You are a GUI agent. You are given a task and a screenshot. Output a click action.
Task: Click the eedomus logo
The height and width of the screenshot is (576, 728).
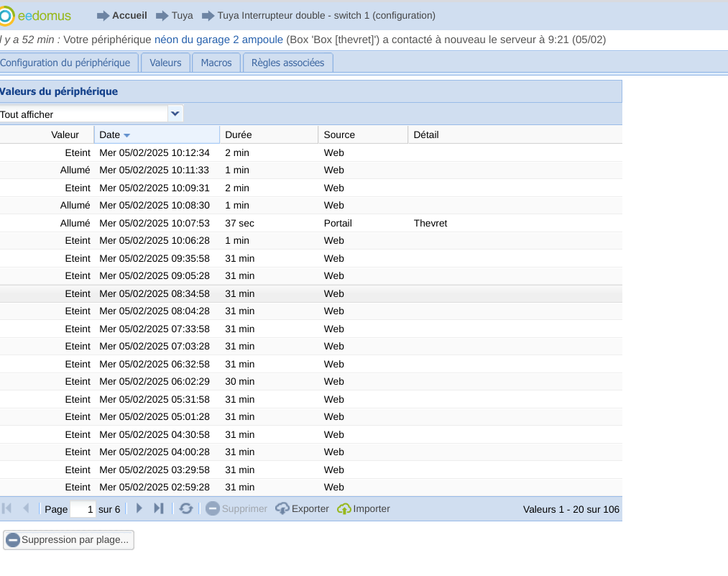coord(35,16)
